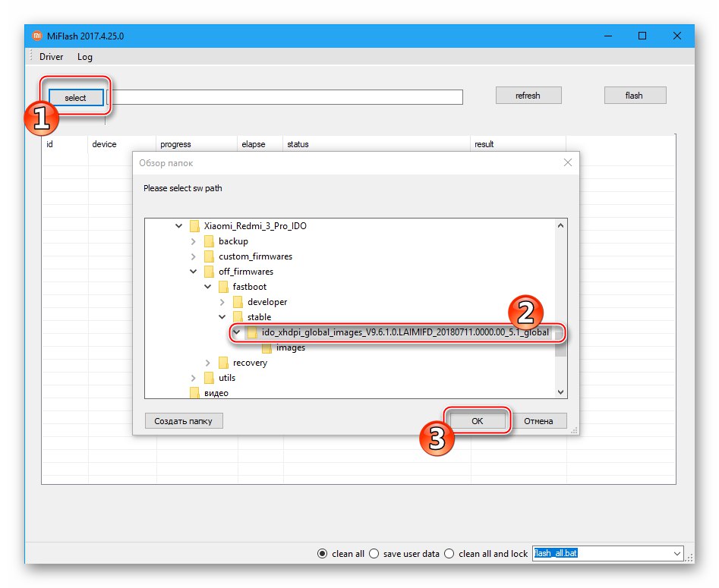Click the MiFlash app icon in title bar
This screenshot has height=588, width=719.
pos(37,36)
